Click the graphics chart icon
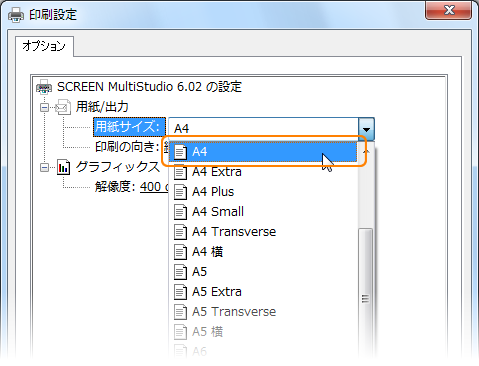 [63, 167]
